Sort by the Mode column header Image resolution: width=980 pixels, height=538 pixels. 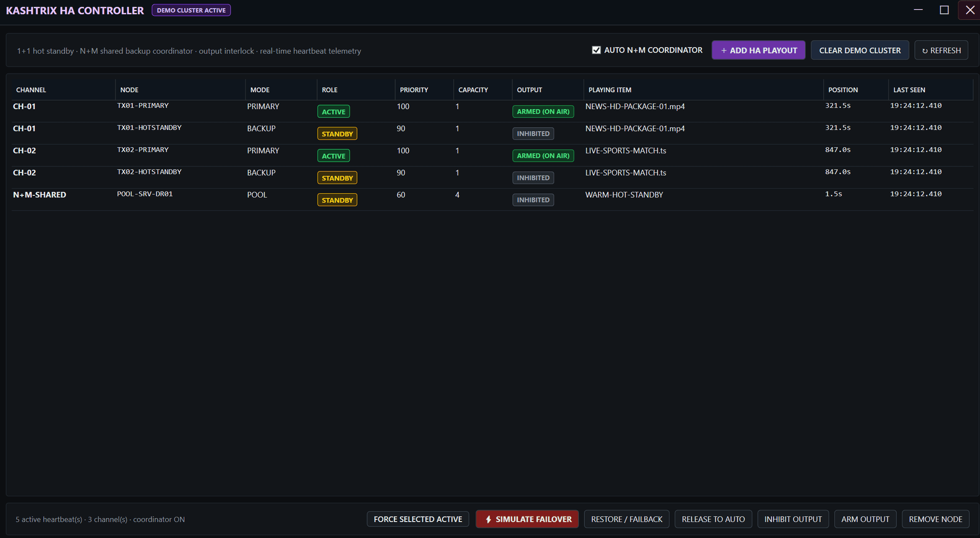pos(281,90)
